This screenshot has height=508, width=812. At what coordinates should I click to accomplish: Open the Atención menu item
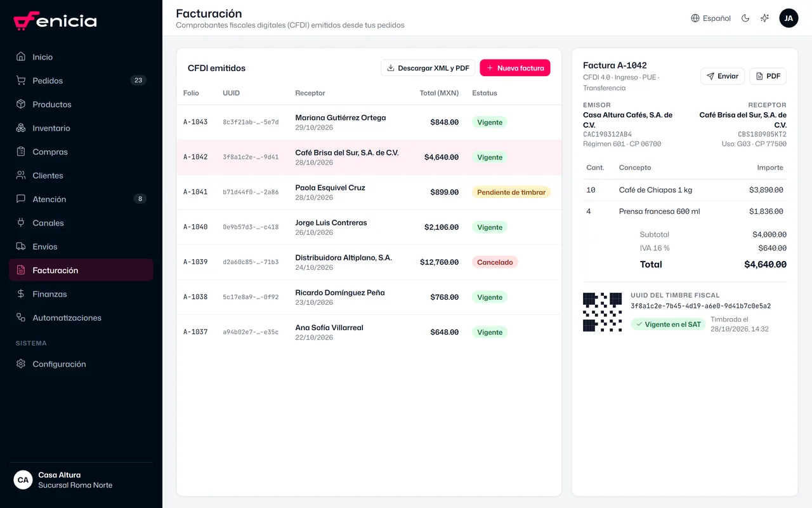coord(81,199)
